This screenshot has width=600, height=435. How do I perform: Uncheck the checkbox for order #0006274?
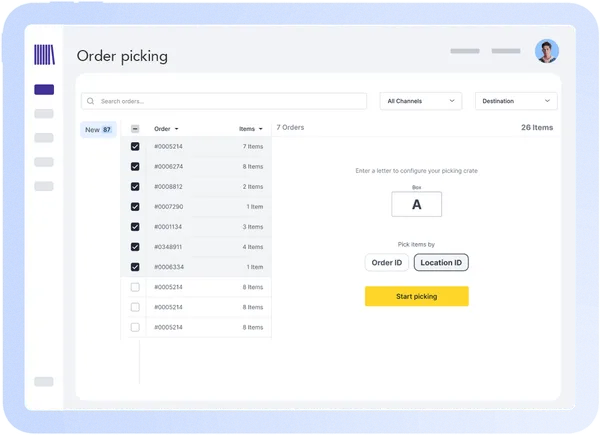pyautogui.click(x=135, y=166)
